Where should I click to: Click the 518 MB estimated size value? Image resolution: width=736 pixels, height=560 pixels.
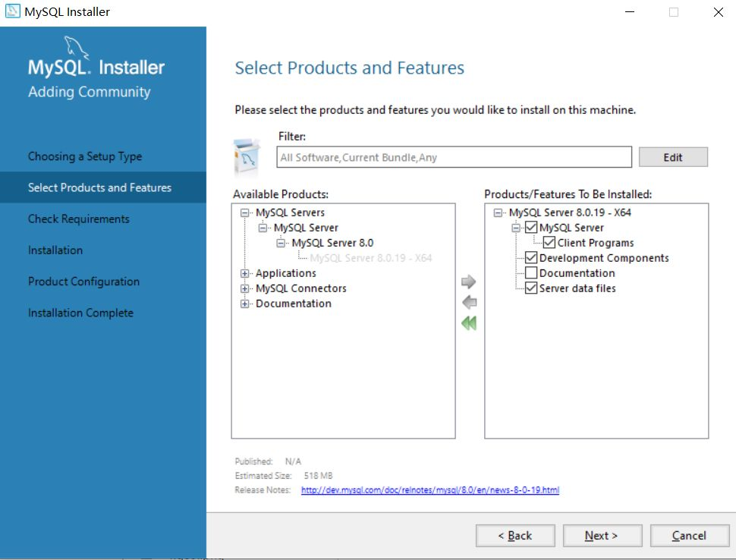(x=318, y=476)
